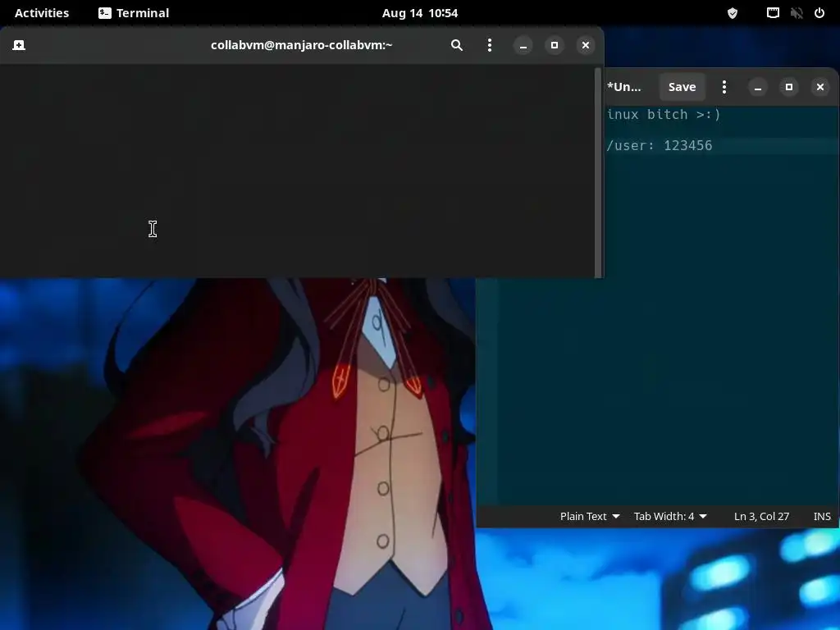Click the terminal's vertical scrollbar
The height and width of the screenshot is (630, 840).
598,172
